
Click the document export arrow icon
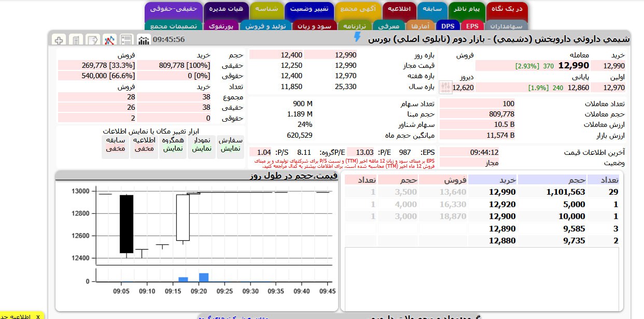point(92,40)
